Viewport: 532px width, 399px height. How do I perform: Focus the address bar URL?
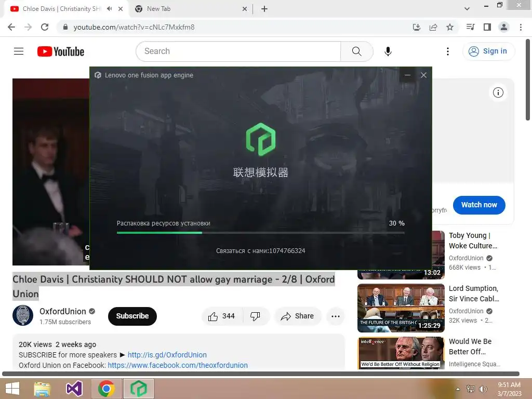point(134,27)
